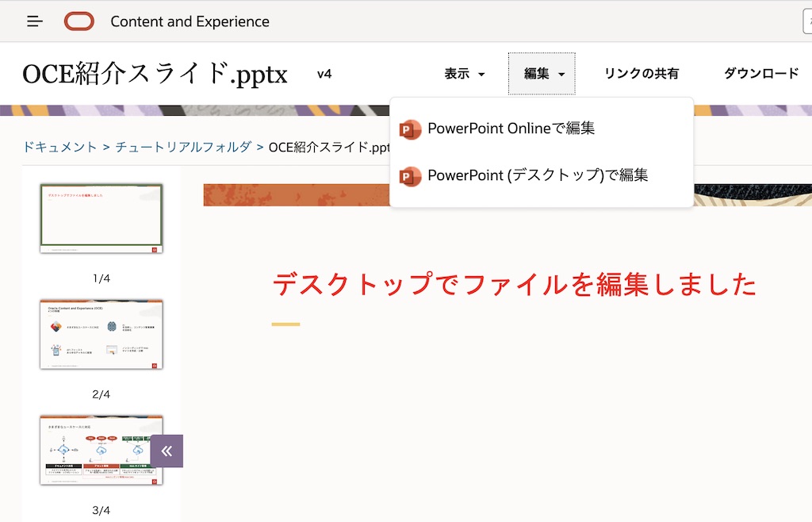Click the Content and Experience app title

point(190,21)
